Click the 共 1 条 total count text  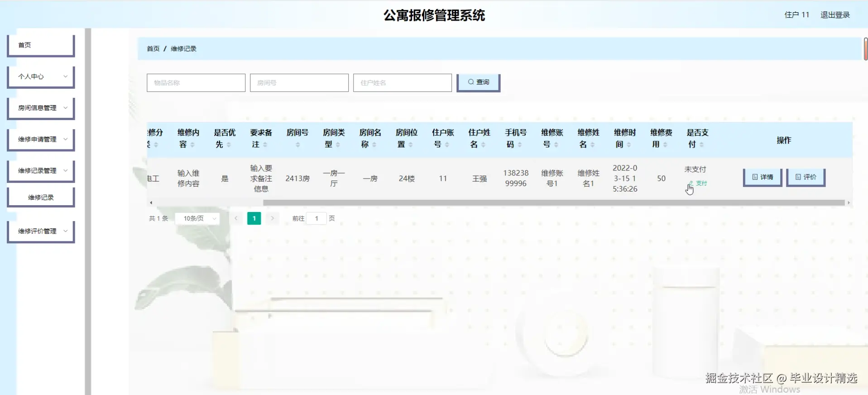(158, 218)
